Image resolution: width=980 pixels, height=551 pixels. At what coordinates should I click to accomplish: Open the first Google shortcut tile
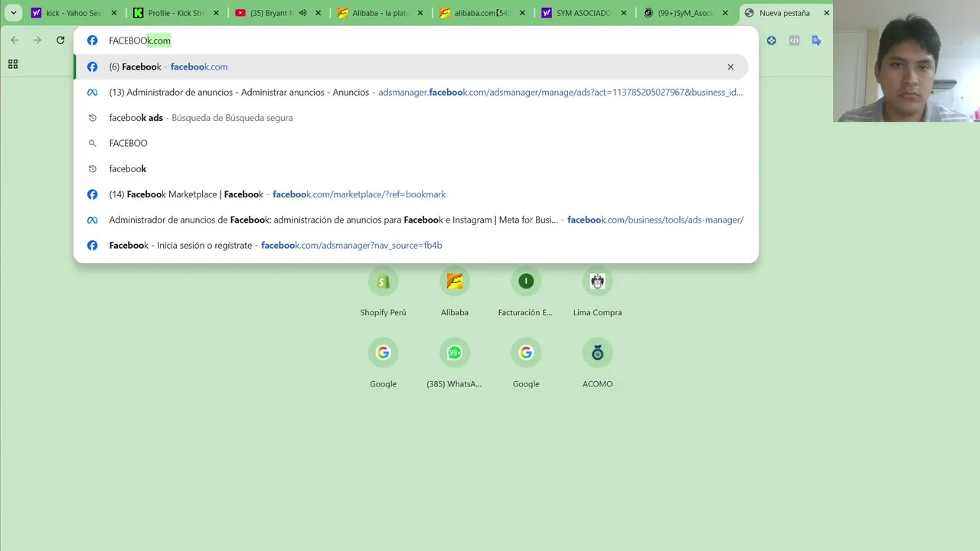[383, 363]
